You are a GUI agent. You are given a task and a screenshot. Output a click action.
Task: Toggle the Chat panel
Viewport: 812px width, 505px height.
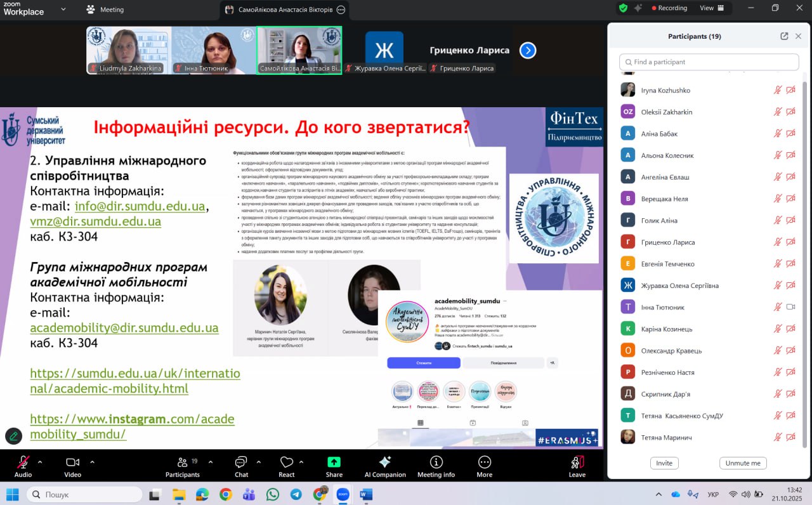241,462
